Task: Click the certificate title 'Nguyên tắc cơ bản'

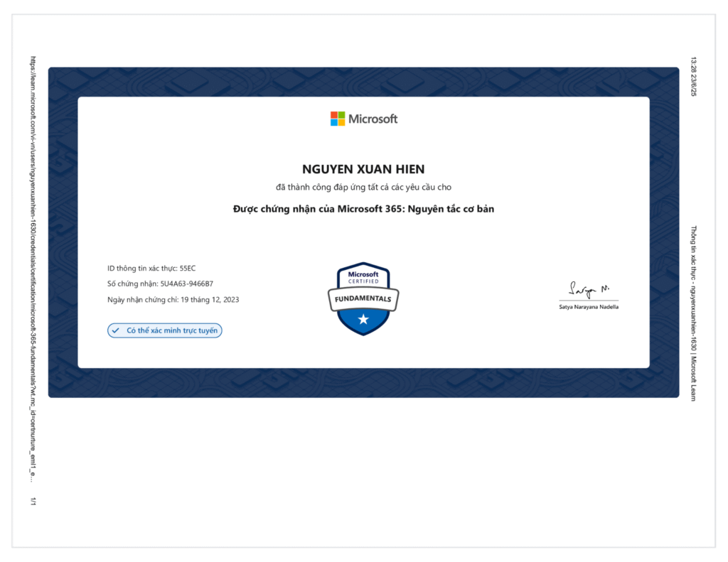Action: pos(363,209)
